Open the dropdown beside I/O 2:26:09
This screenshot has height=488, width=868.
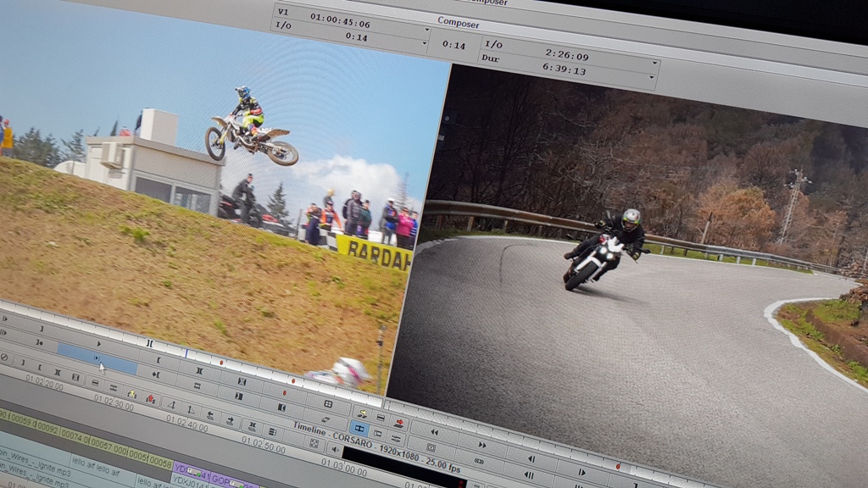654,63
